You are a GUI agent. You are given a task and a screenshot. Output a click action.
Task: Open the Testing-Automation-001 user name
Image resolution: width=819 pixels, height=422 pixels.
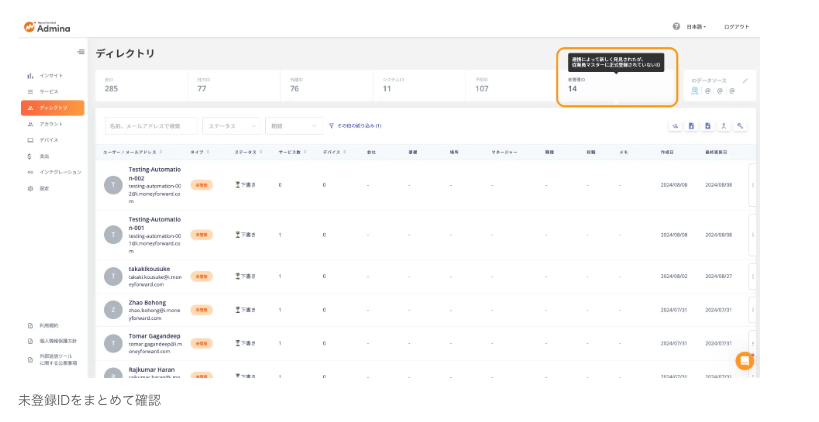(155, 224)
